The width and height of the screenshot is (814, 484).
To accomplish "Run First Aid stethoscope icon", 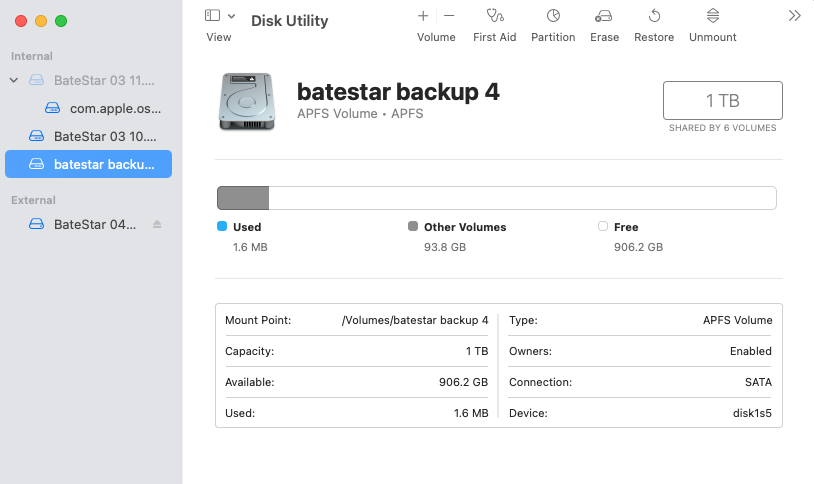I will point(495,16).
